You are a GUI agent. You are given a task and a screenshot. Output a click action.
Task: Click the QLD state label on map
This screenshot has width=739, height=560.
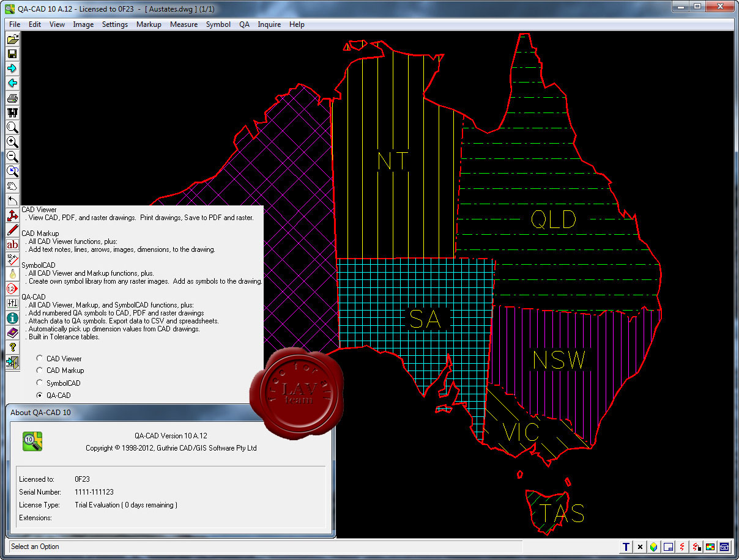(x=553, y=220)
